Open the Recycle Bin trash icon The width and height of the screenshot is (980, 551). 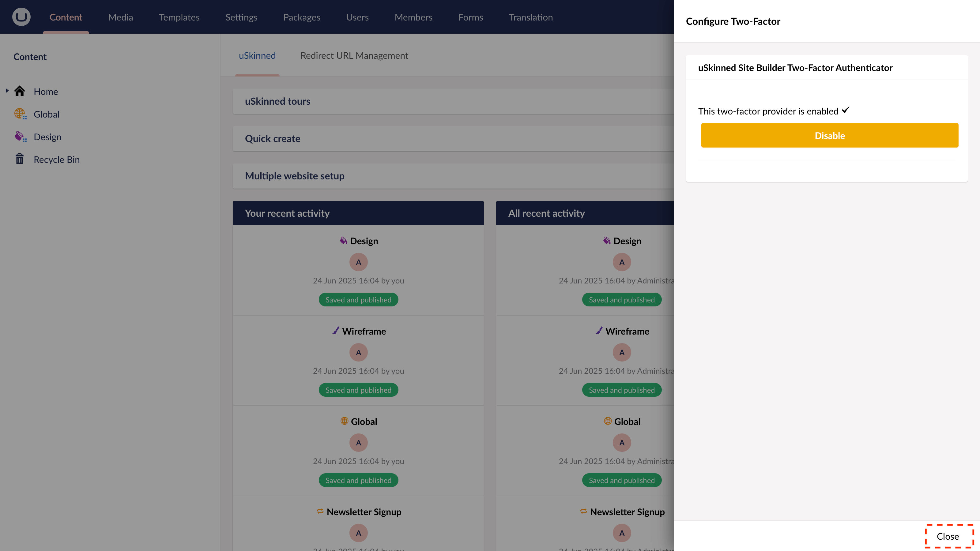point(20,159)
